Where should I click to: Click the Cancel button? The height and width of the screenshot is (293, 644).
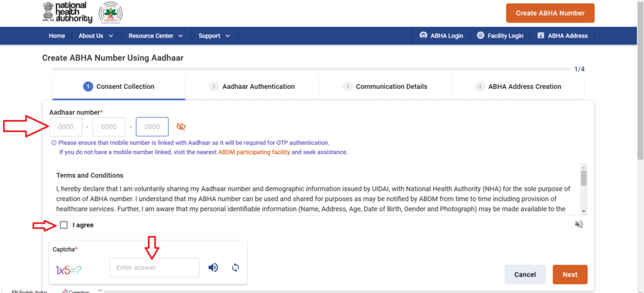[x=525, y=275]
